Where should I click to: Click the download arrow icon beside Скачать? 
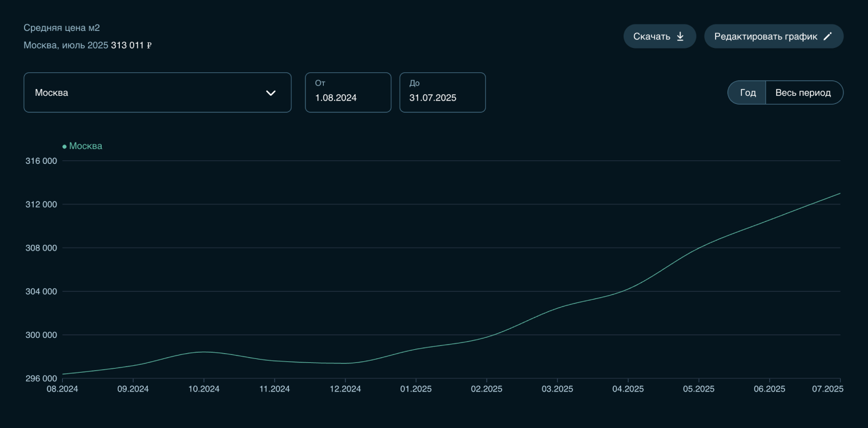tap(680, 37)
